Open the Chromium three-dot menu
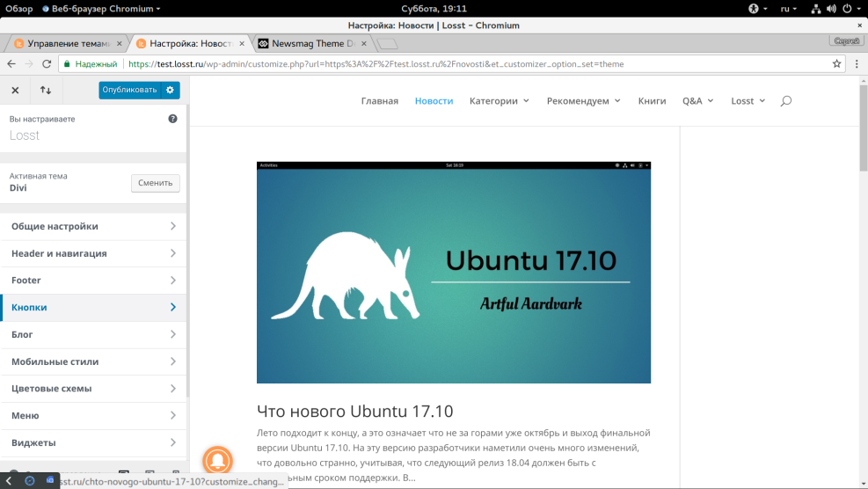 (857, 64)
